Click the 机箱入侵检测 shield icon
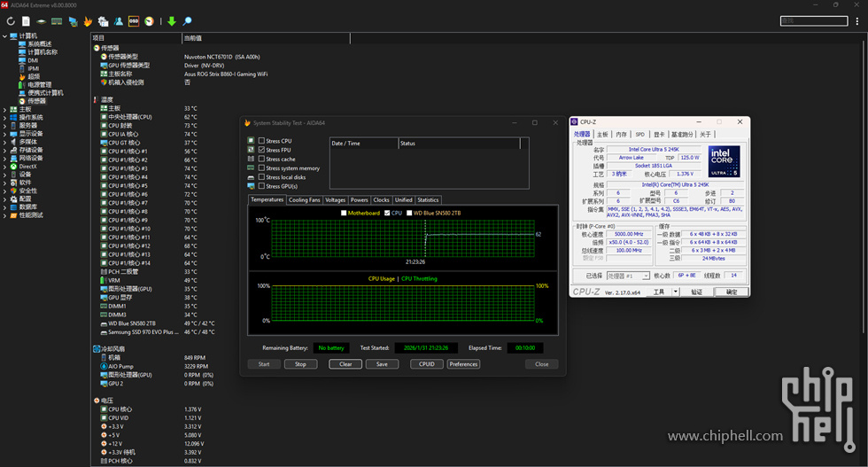Screen dimensions: 868x467 [104, 82]
